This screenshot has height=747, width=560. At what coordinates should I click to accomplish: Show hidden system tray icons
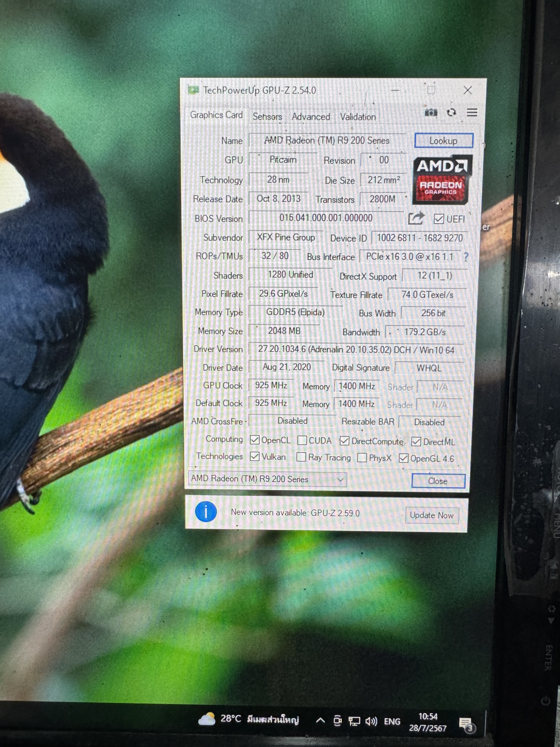320,721
